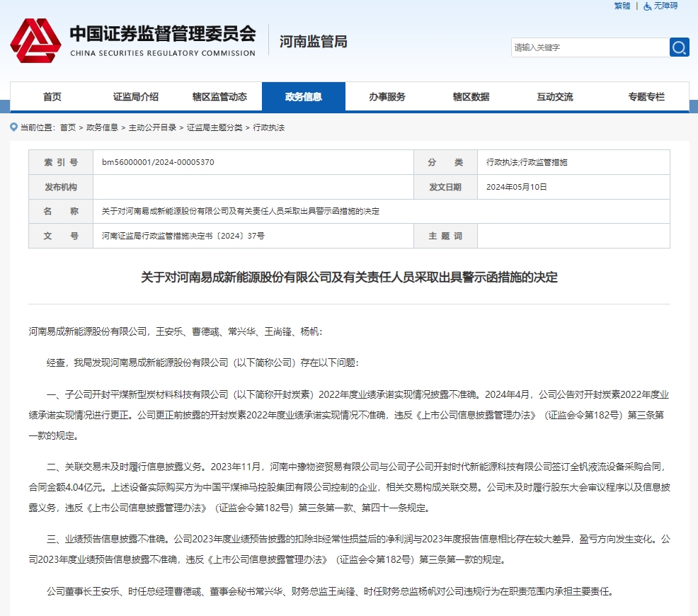Go to the 办事服务 section
Screen dimensions: 698x616
coord(387,97)
